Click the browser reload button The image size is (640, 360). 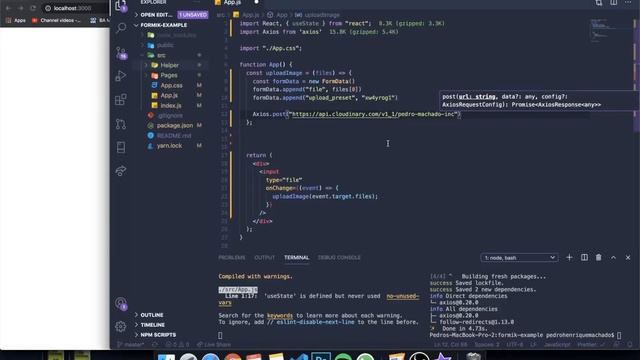33,8
